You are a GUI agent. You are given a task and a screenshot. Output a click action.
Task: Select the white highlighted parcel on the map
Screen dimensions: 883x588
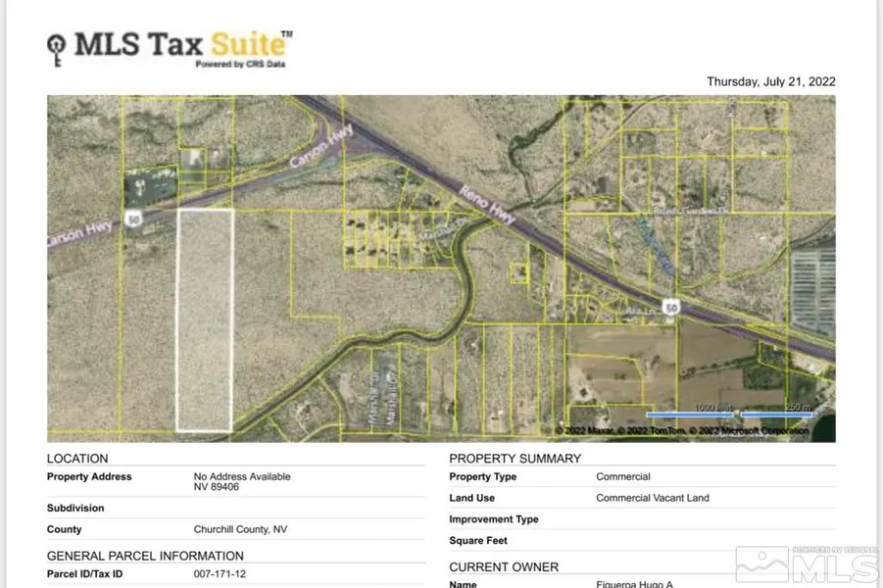204,318
